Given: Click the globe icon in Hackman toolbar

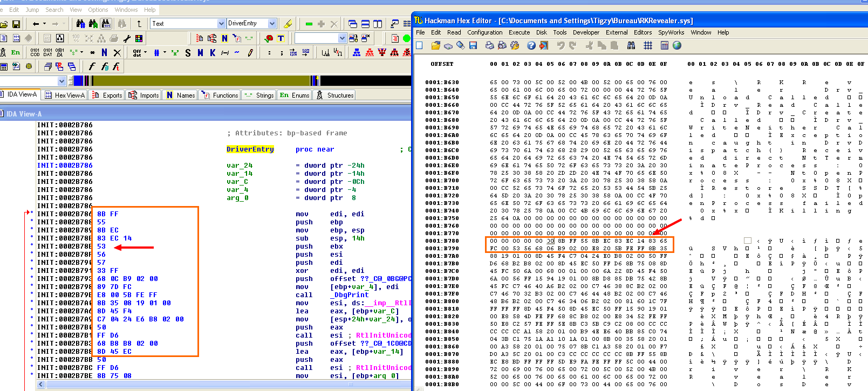Looking at the screenshot, I should 677,46.
